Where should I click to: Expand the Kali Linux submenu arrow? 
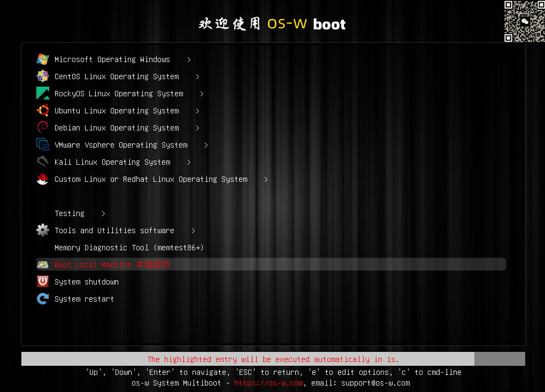pyautogui.click(x=189, y=162)
